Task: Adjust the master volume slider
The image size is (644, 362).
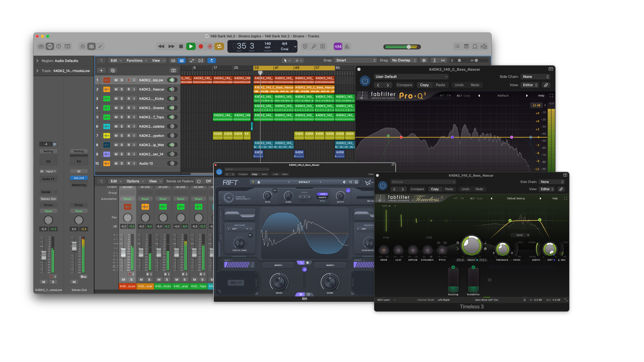Action: [409, 47]
